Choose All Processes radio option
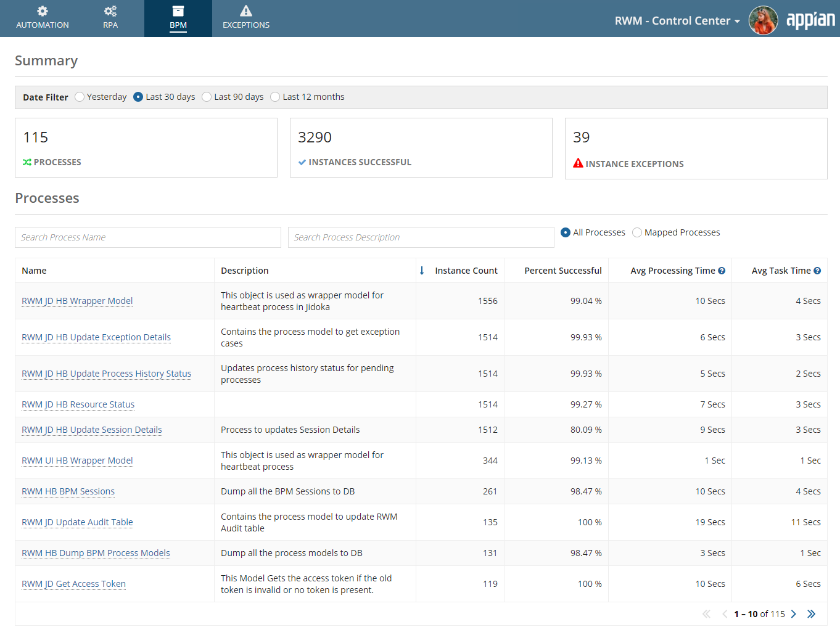The width and height of the screenshot is (840, 643). tap(566, 232)
